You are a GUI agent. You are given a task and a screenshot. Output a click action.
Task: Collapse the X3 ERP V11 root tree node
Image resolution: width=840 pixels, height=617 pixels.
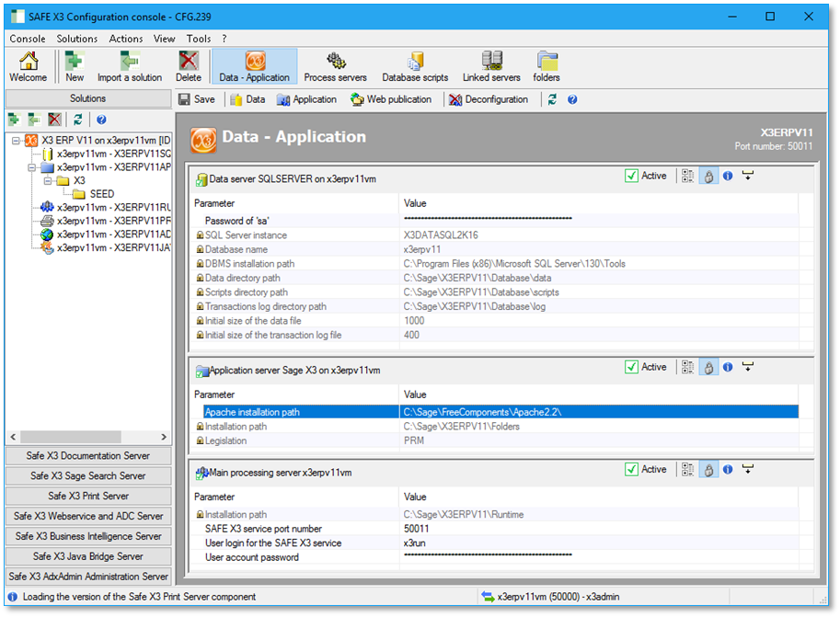click(17, 141)
